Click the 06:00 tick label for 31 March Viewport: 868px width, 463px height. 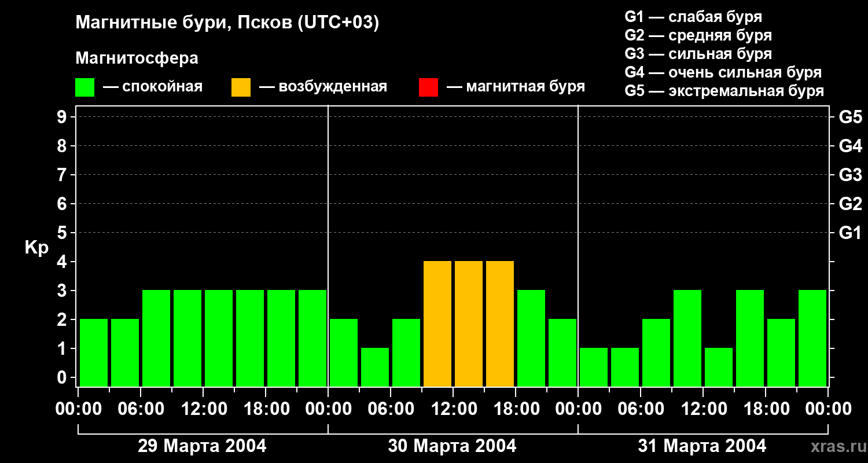click(x=641, y=409)
